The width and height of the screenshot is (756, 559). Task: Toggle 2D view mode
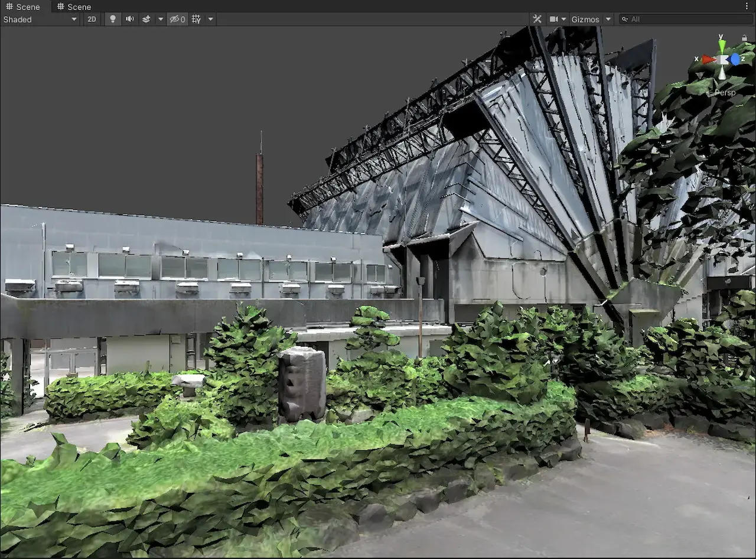pyautogui.click(x=92, y=19)
